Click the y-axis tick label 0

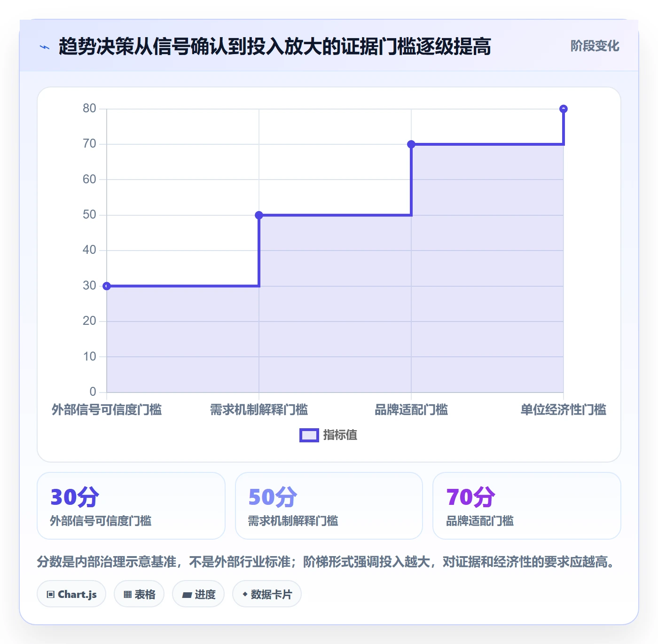pos(93,392)
